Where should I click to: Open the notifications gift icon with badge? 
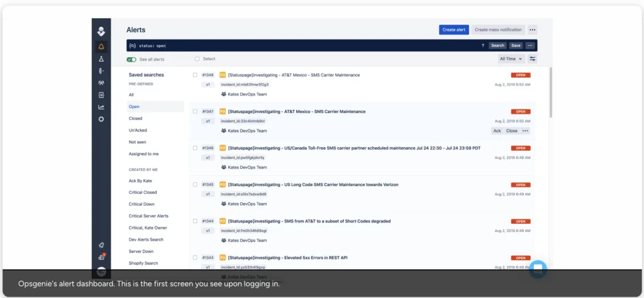[101, 257]
